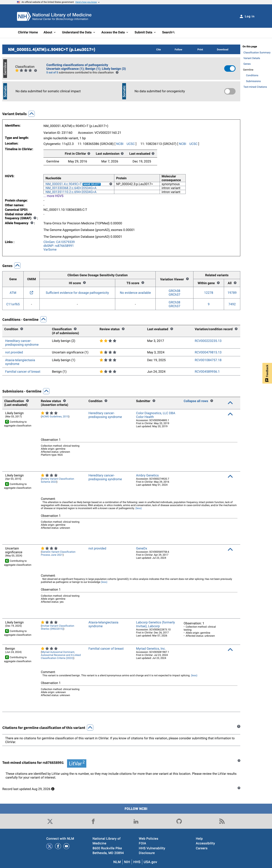Turn on the Somatic classification toggle
This screenshot has width=272, height=868.
pyautogui.click(x=230, y=91)
